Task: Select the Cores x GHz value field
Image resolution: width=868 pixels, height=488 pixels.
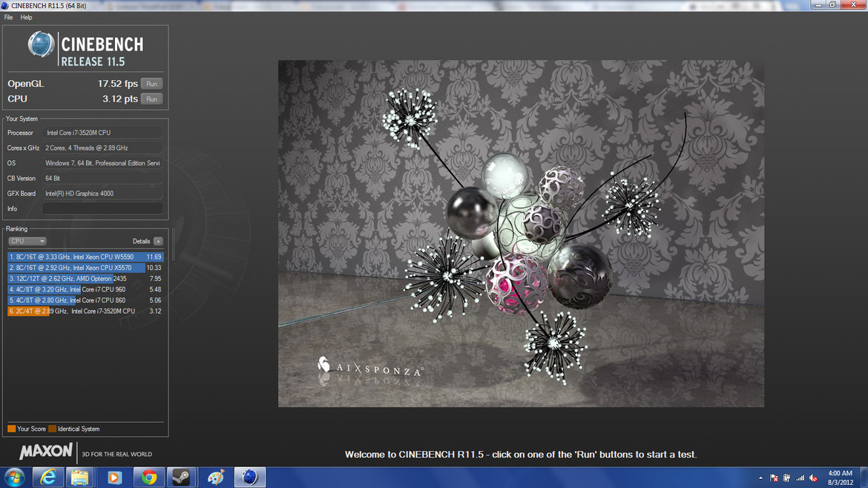Action: (x=103, y=148)
